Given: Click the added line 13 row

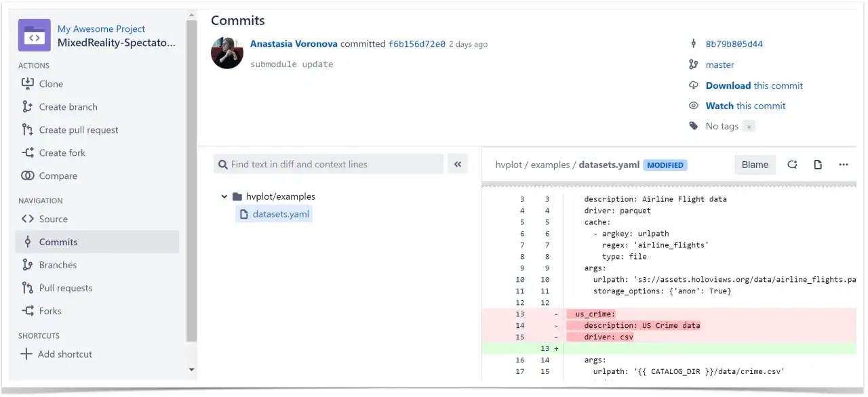Looking at the screenshot, I should 669,348.
